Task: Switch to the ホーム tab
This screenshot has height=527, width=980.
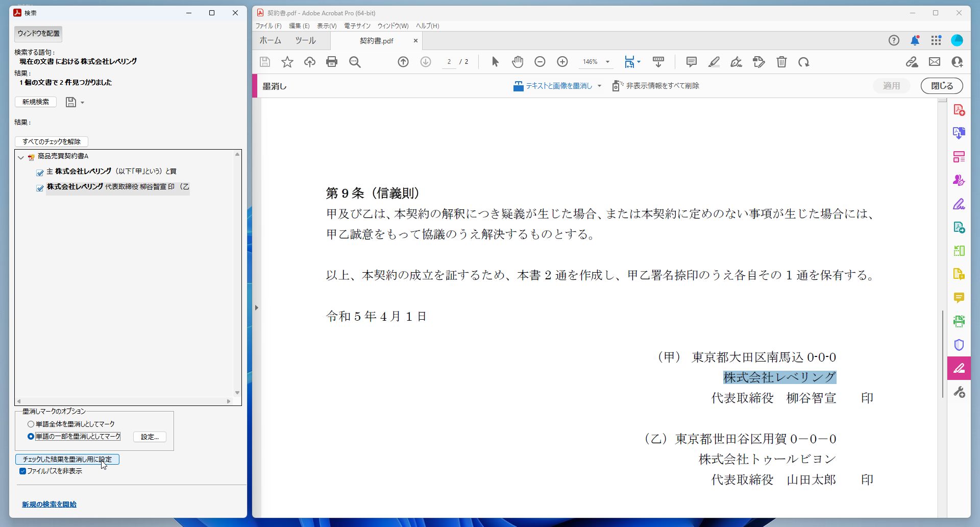Action: point(271,40)
